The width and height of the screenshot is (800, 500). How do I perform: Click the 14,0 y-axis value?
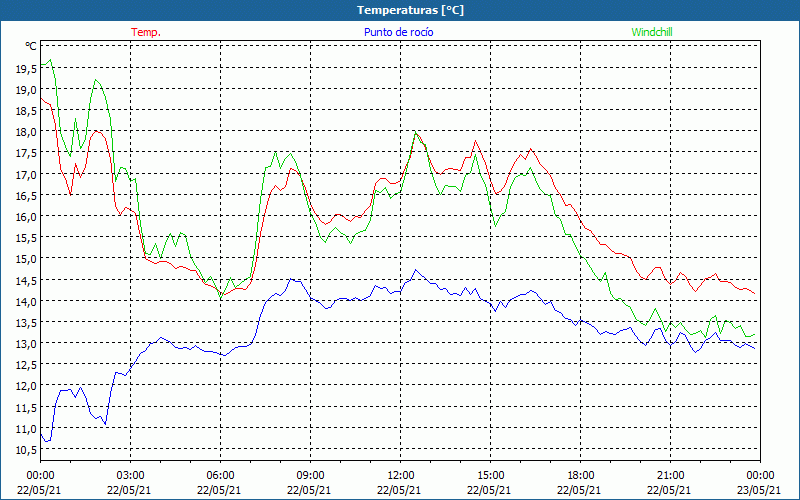(26, 302)
